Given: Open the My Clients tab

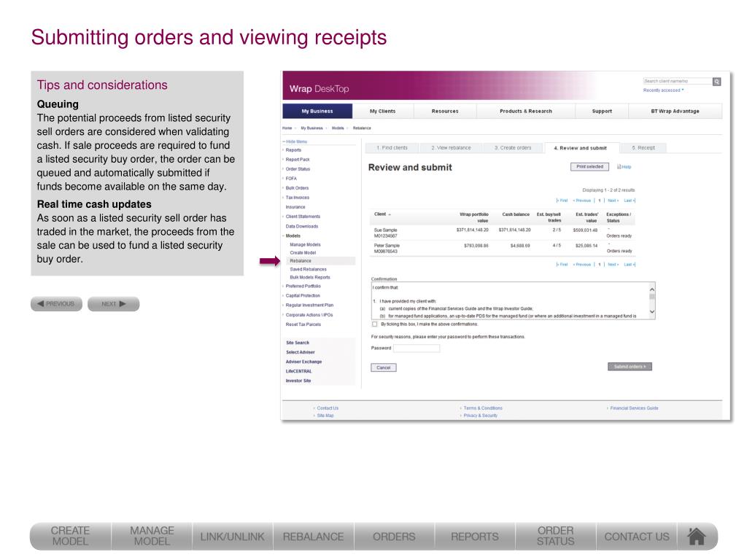Looking at the screenshot, I should (382, 111).
